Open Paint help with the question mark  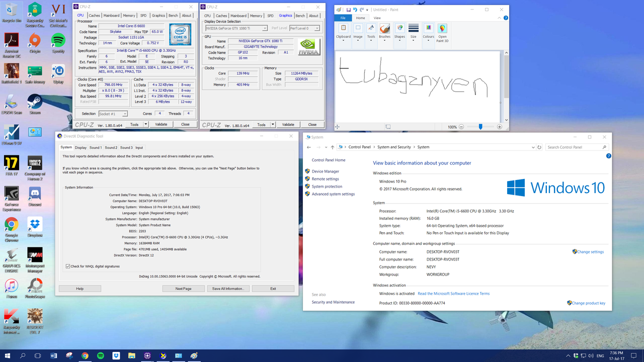(x=506, y=18)
